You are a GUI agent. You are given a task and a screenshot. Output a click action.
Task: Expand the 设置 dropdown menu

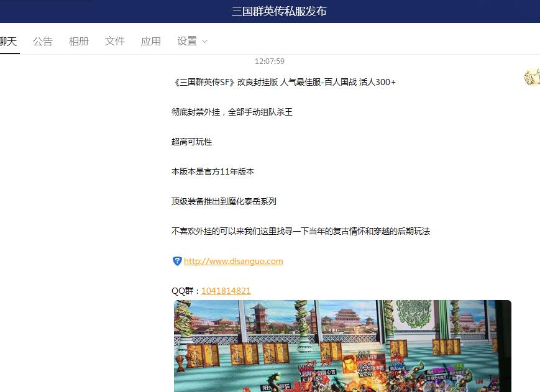pyautogui.click(x=192, y=41)
